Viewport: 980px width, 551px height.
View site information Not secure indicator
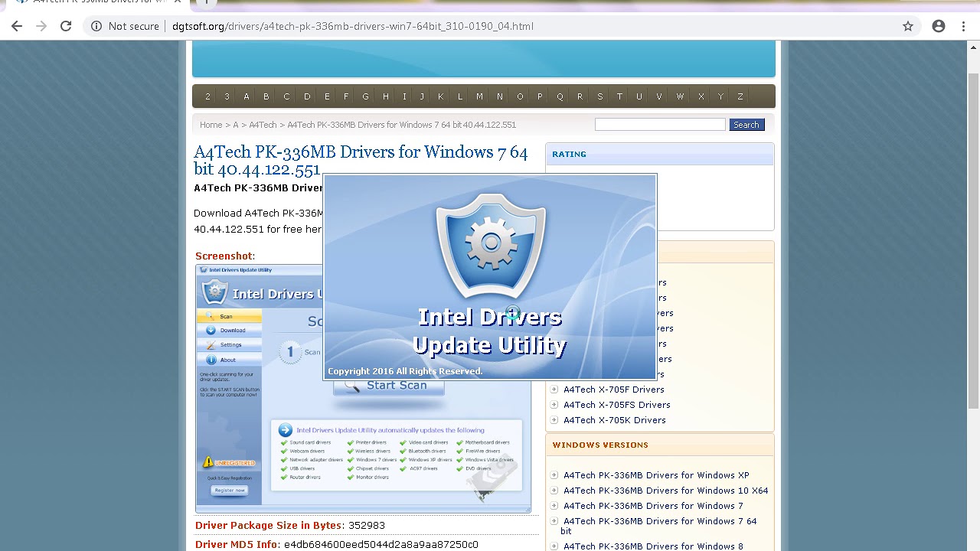pos(126,26)
